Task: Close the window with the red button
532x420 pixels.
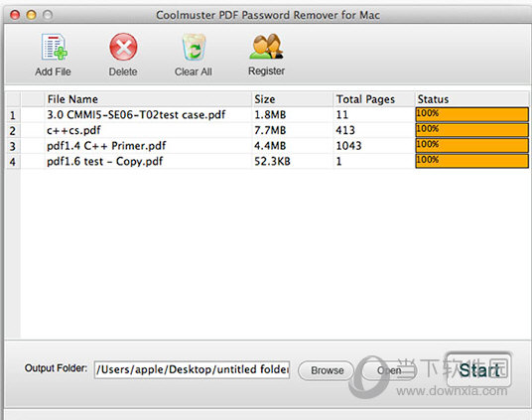Action: (x=15, y=15)
